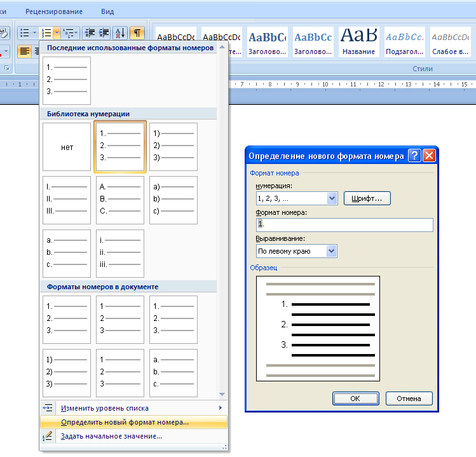Open the Bullets dropdown arrow
476x457 pixels.
(34, 33)
